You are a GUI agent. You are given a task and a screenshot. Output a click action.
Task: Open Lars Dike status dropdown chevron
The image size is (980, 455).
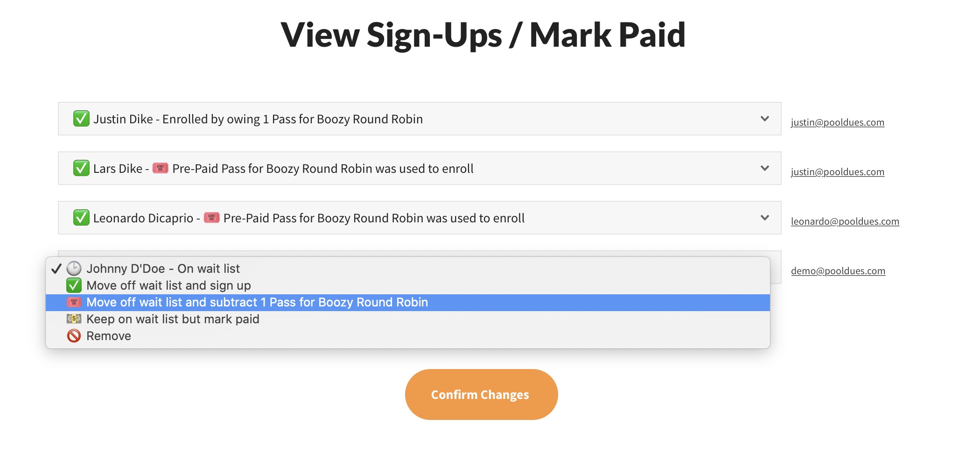pyautogui.click(x=764, y=168)
